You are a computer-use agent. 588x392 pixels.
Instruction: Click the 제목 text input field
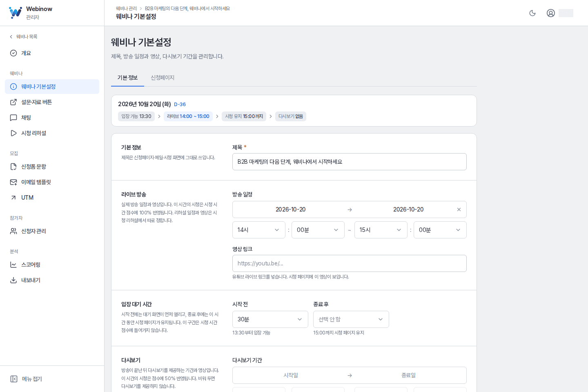click(350, 162)
